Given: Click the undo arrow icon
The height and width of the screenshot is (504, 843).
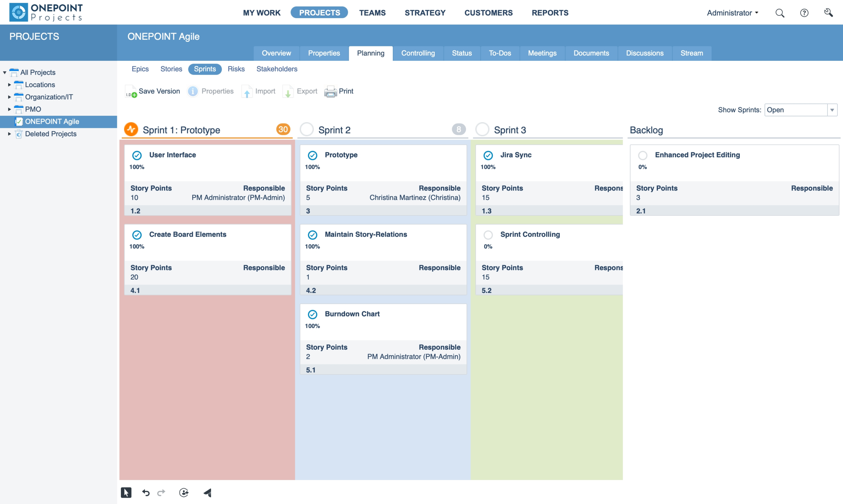Looking at the screenshot, I should pyautogui.click(x=146, y=493).
